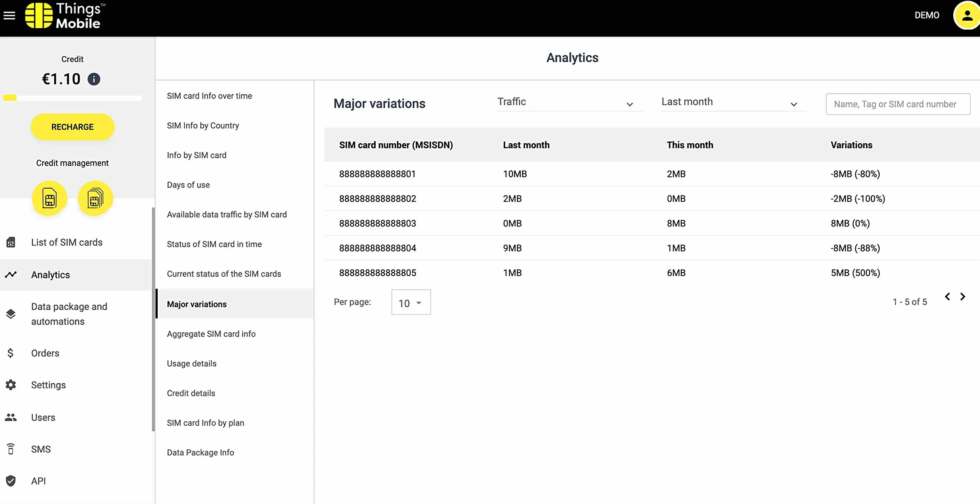Image resolution: width=980 pixels, height=504 pixels.
Task: Click the This month column header
Action: coord(690,145)
